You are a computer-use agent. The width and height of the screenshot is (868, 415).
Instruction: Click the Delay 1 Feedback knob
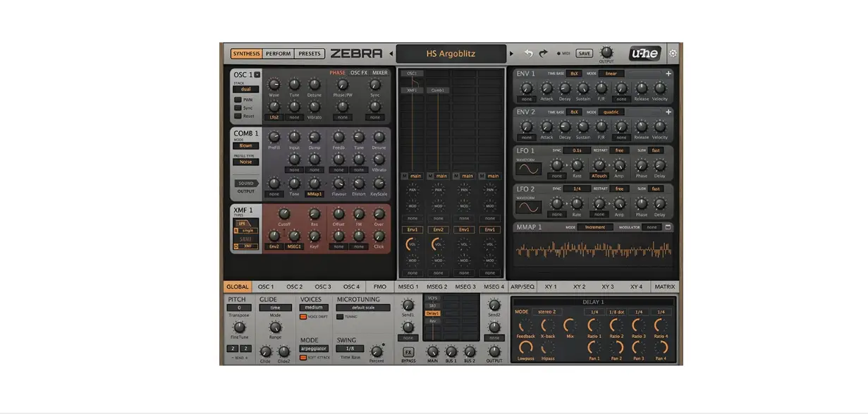pyautogui.click(x=525, y=326)
